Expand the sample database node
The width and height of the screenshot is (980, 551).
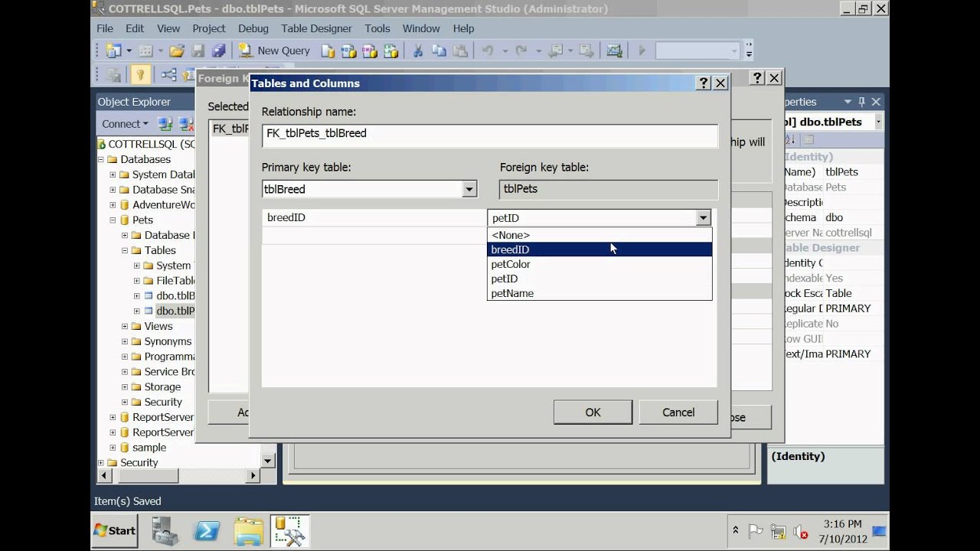click(113, 448)
